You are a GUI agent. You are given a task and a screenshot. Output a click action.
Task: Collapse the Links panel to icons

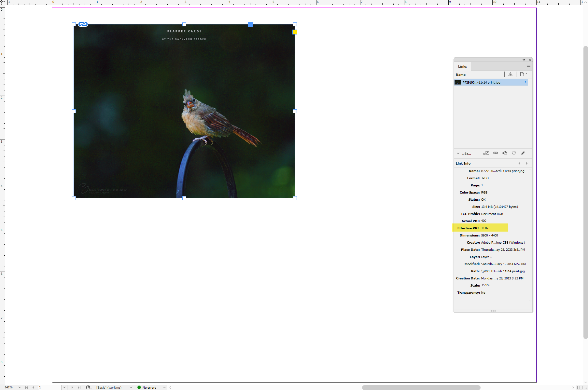click(x=524, y=60)
